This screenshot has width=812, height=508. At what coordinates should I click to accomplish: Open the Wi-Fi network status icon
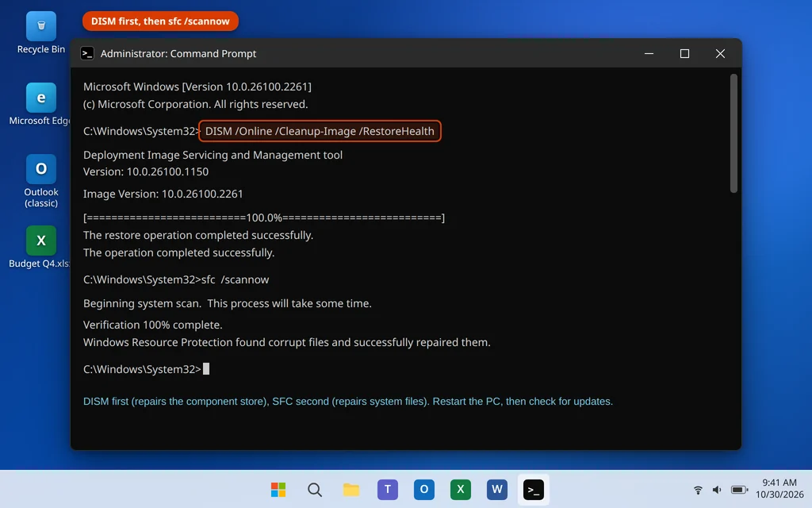pos(698,489)
